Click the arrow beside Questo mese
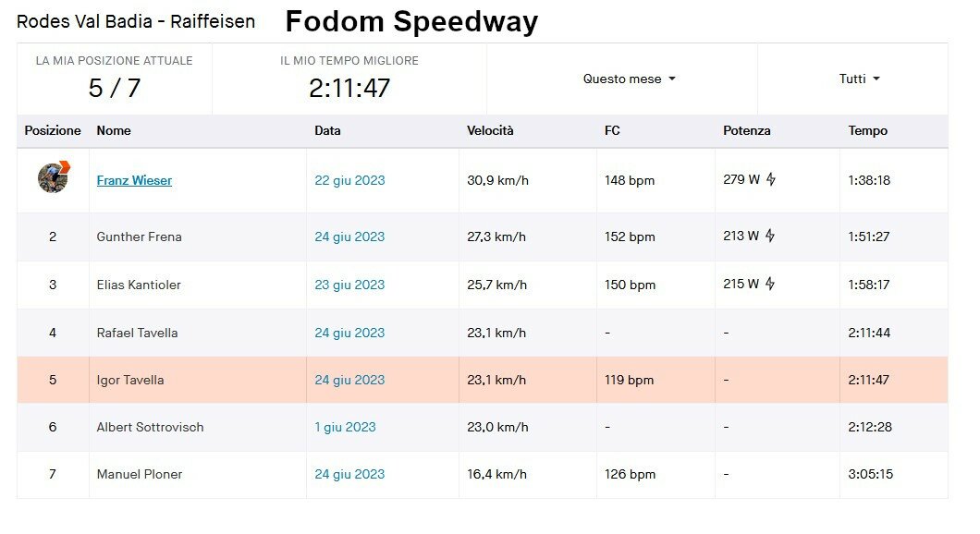980x534 pixels. click(x=672, y=79)
